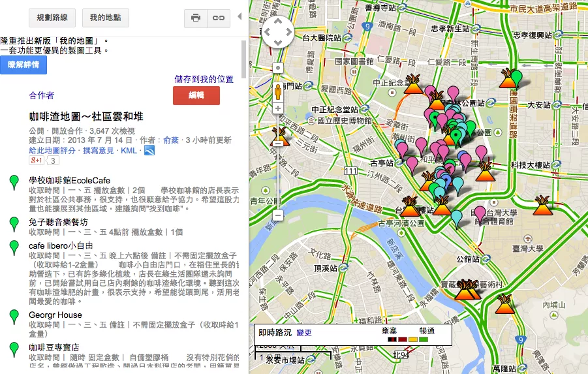Click 變更 link in traffic legend

click(x=303, y=333)
